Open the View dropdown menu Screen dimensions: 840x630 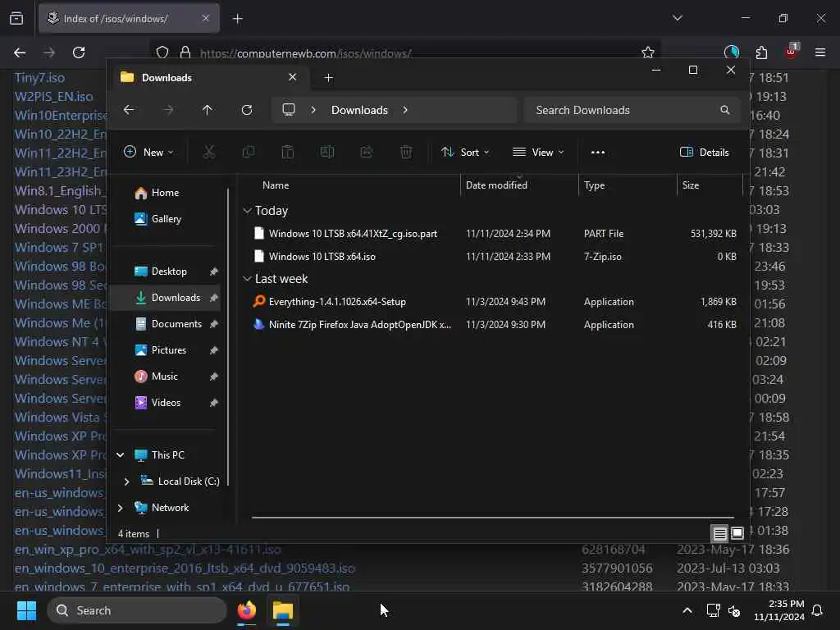(538, 152)
